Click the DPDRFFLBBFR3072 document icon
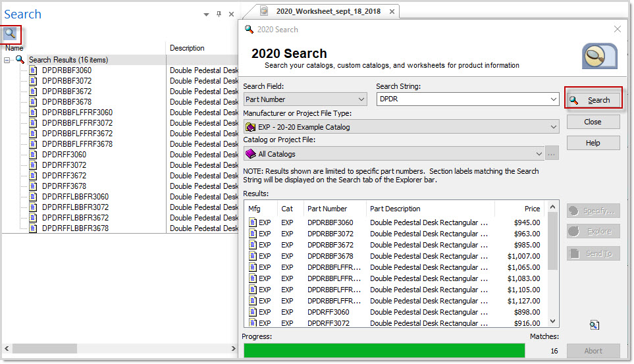Screen dimensions: 634x364 pos(33,207)
